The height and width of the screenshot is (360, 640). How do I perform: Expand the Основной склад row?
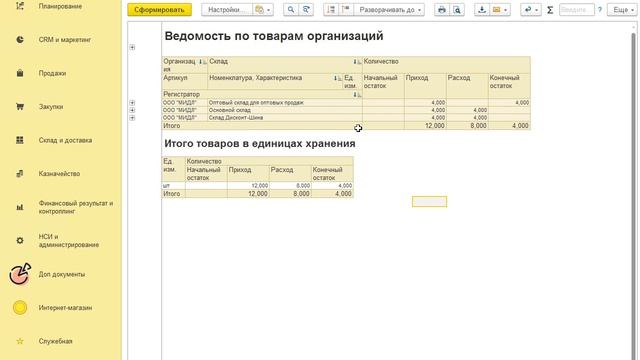tap(132, 110)
